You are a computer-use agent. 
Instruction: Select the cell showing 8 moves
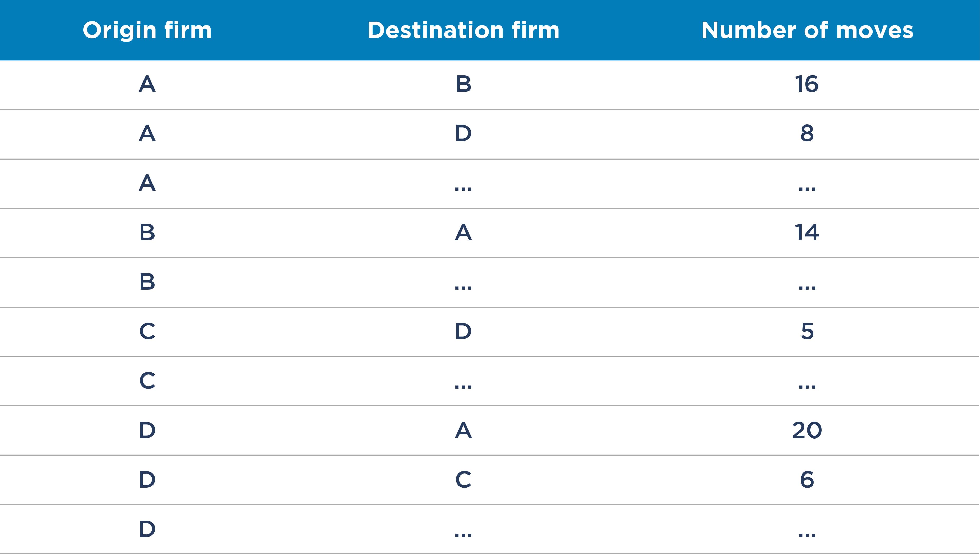coord(806,133)
